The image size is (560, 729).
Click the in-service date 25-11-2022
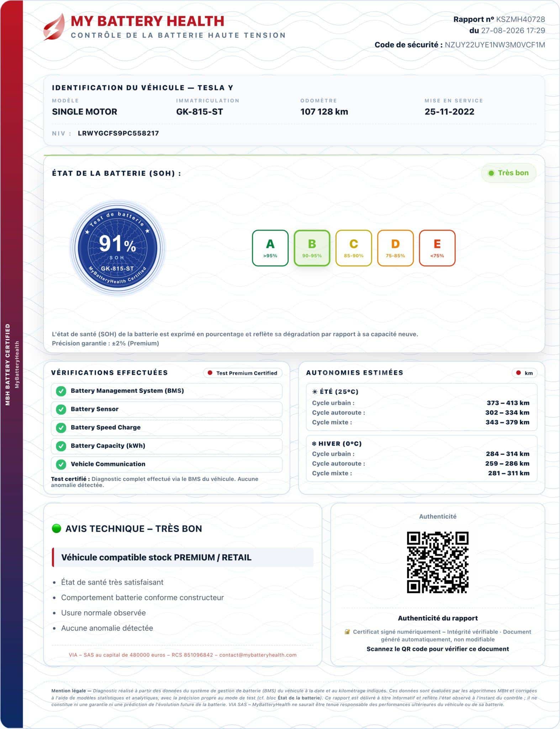coord(449,112)
